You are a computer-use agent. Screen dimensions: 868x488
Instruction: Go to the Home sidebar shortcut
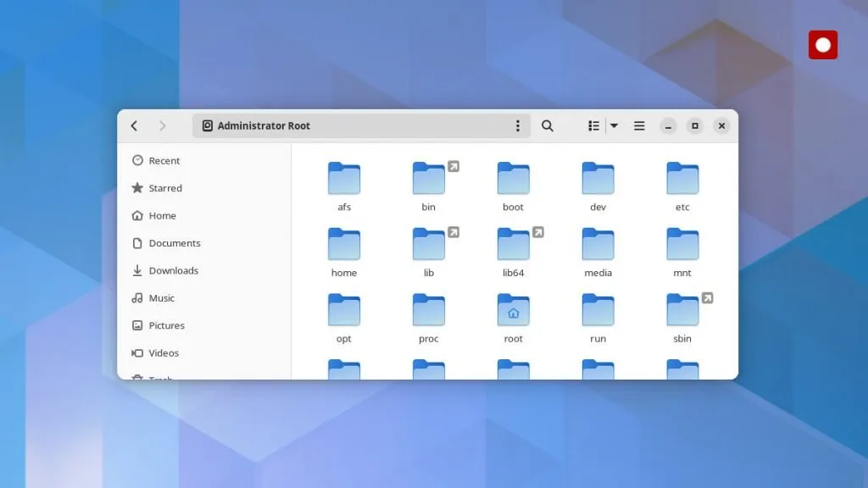pyautogui.click(x=161, y=215)
